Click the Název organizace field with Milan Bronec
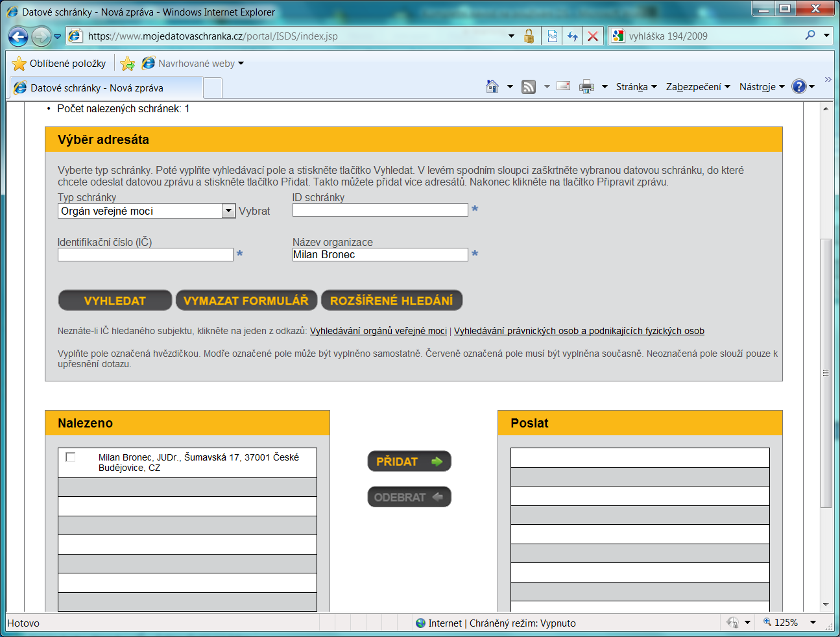 pos(380,254)
